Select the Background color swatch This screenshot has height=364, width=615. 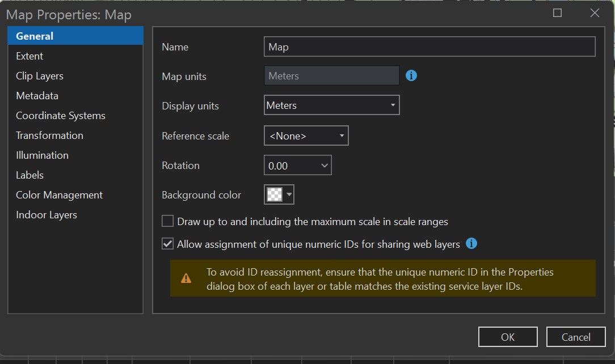click(275, 195)
